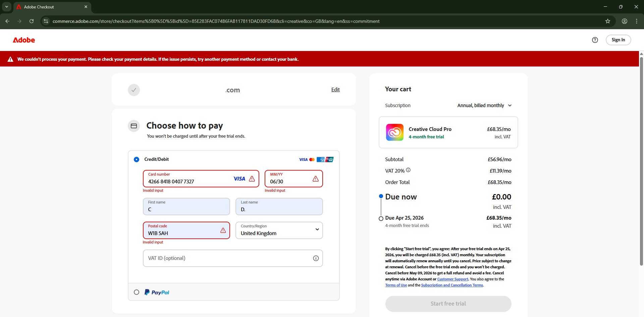Select the PayPal payment option
Image resolution: width=644 pixels, height=317 pixels.
click(137, 292)
